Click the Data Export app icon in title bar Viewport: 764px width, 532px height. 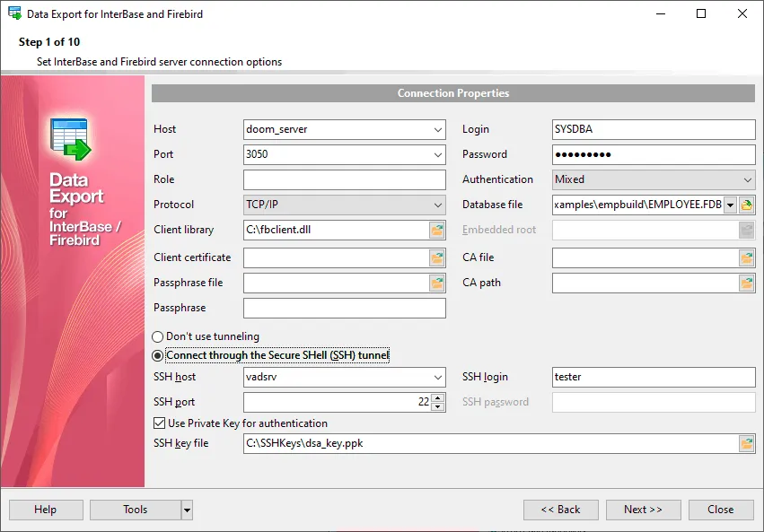tap(15, 13)
